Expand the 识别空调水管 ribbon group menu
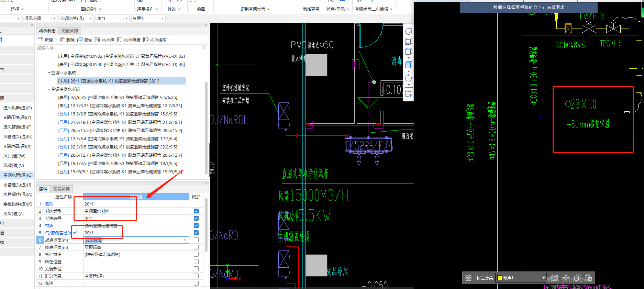 point(255,9)
